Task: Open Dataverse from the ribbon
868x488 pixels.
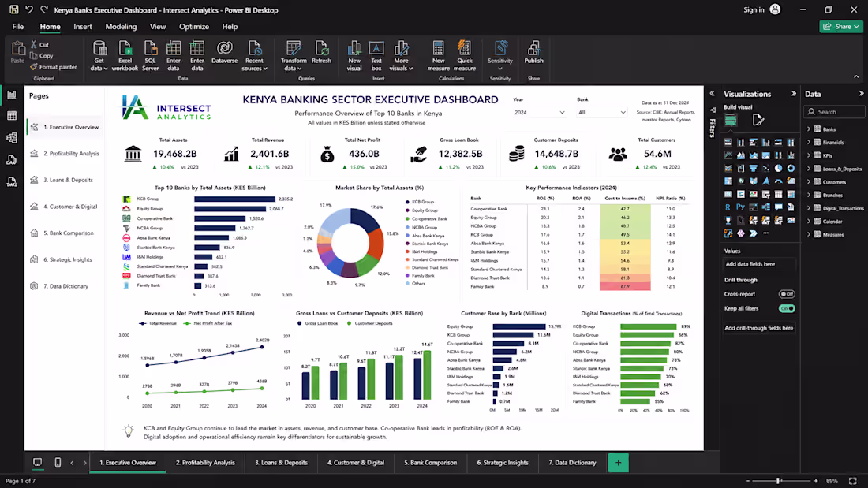Action: coord(224,53)
